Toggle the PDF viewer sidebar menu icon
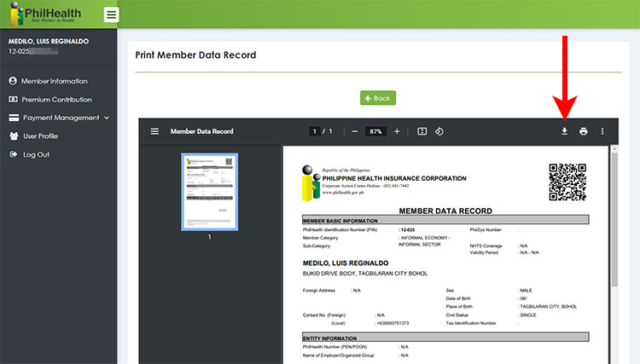The height and width of the screenshot is (364, 640). click(x=154, y=131)
